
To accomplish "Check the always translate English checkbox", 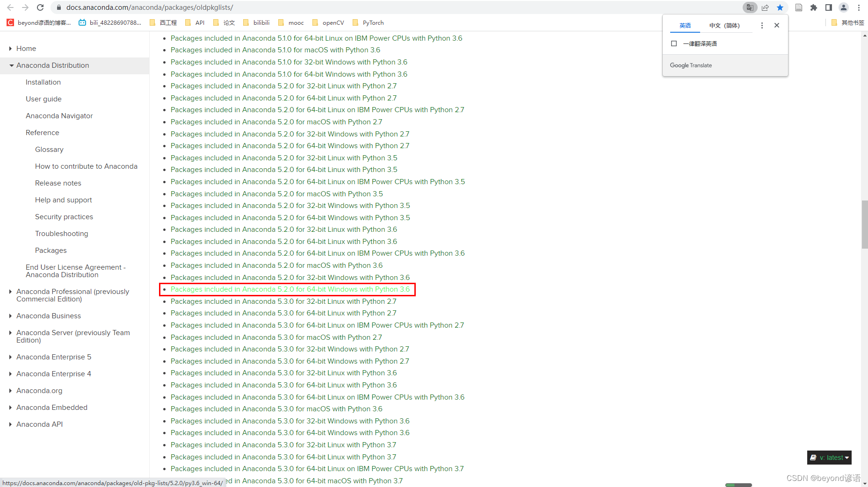I will 674,43.
